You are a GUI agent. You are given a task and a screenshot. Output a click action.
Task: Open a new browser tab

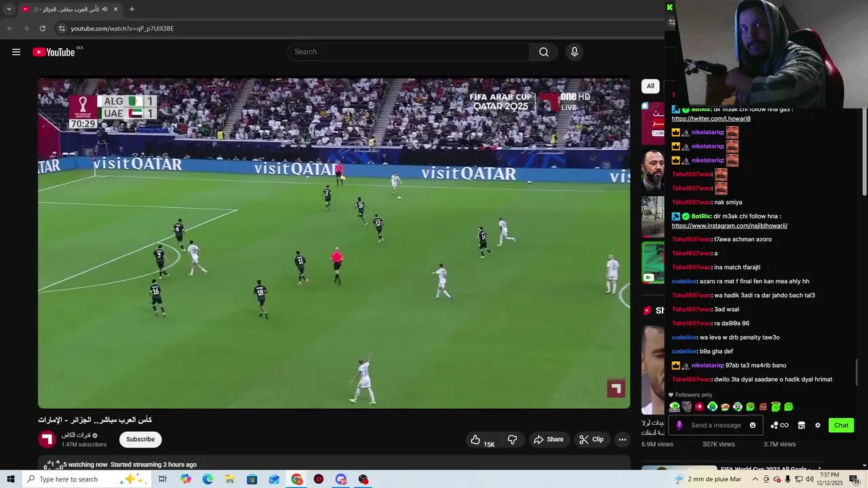pyautogui.click(x=132, y=9)
